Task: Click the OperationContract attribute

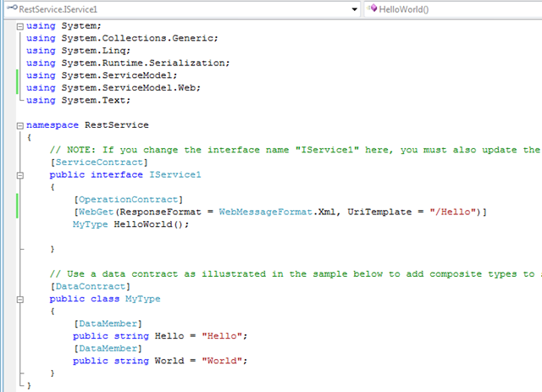Action: pos(128,200)
